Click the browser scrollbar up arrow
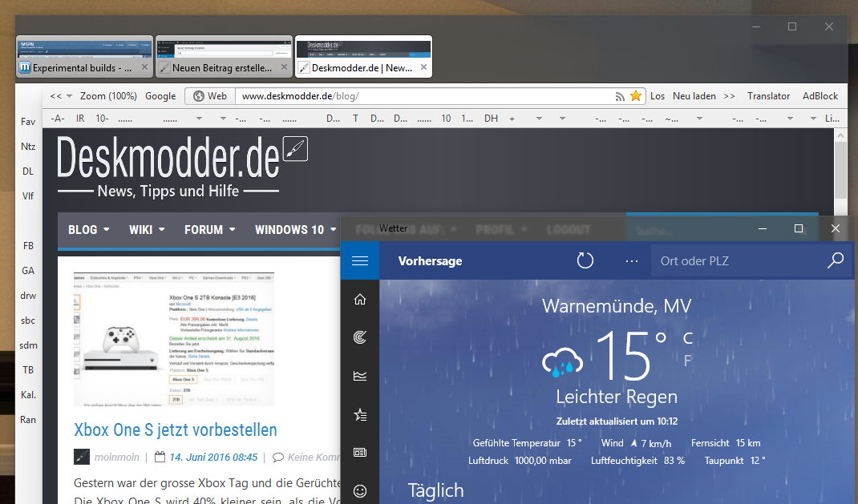Screen dimensions: 858x504 [841, 135]
